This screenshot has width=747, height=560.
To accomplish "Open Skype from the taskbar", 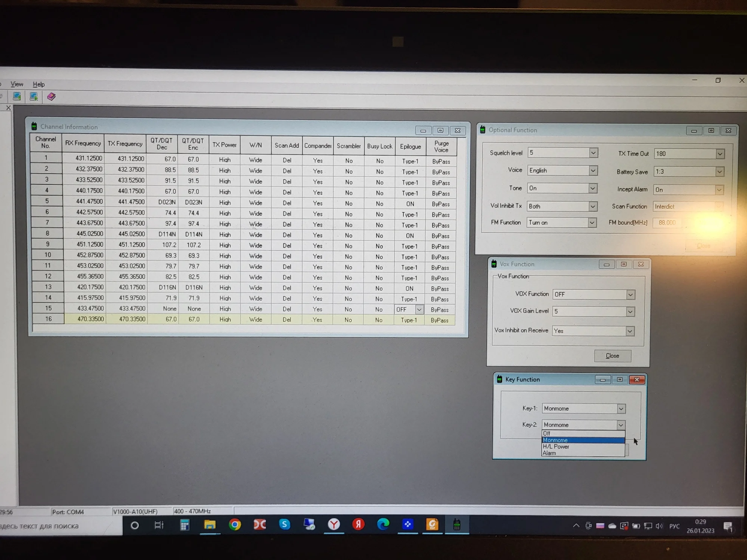I will coord(284,525).
